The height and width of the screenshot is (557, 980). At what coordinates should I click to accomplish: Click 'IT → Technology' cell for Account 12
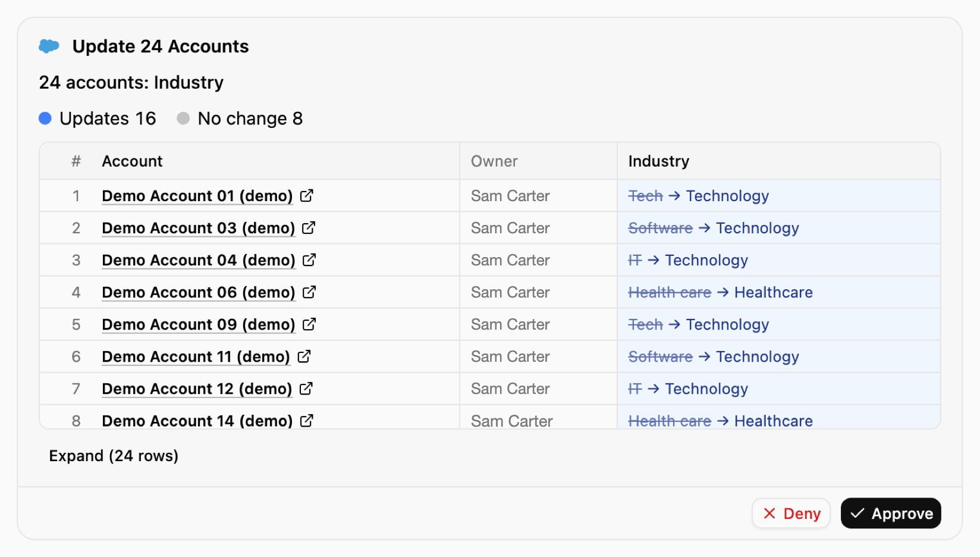(x=779, y=389)
